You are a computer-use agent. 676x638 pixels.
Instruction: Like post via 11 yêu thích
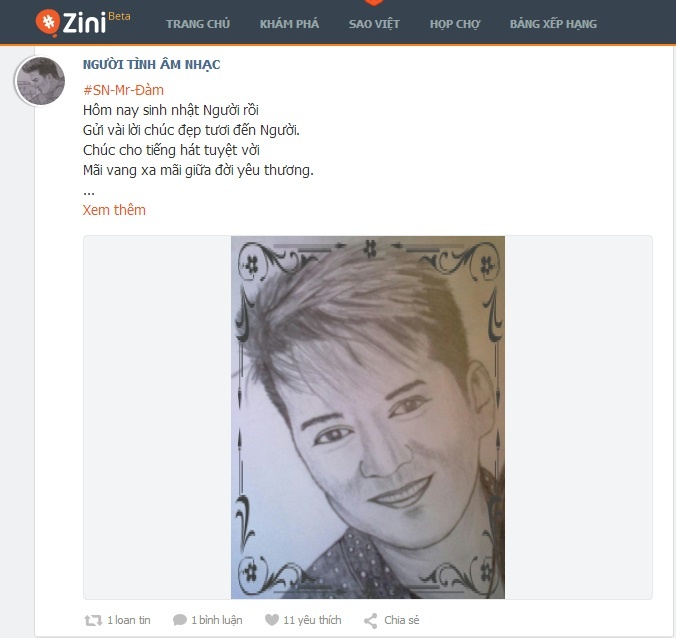point(312,620)
